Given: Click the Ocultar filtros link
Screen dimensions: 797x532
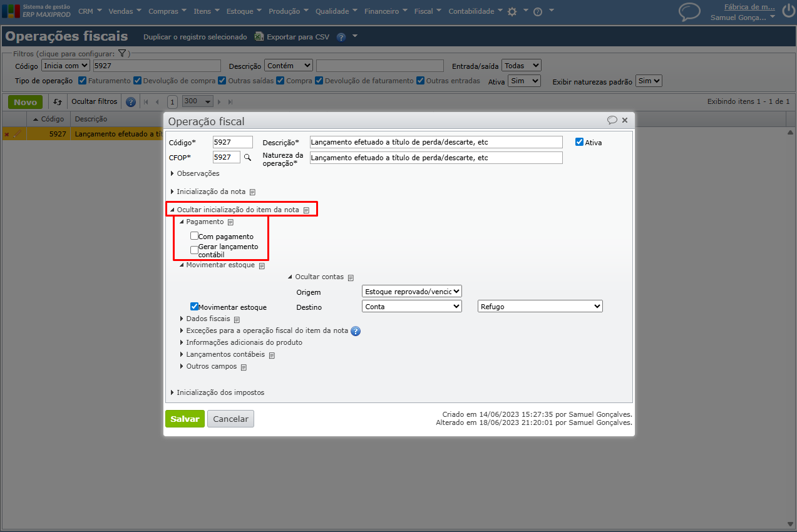Looking at the screenshot, I should (x=94, y=101).
